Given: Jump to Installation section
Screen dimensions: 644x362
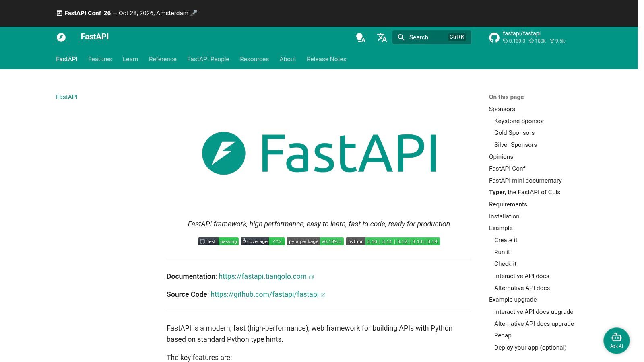Looking at the screenshot, I should click(504, 216).
